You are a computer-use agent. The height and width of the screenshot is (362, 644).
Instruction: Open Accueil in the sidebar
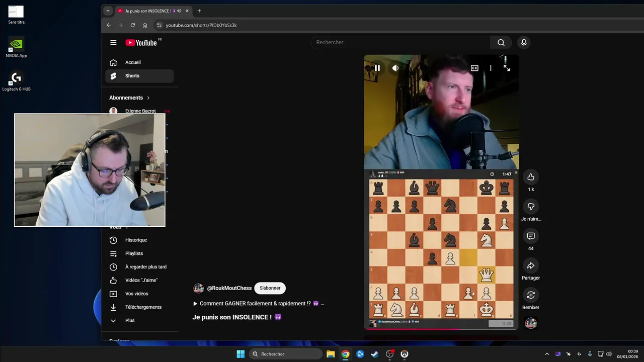139,62
